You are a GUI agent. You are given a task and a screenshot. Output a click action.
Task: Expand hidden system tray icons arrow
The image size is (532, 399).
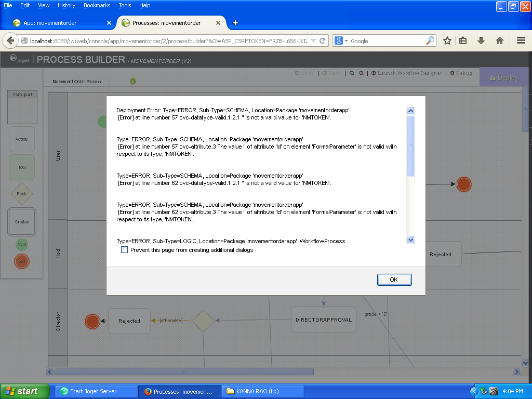474,391
